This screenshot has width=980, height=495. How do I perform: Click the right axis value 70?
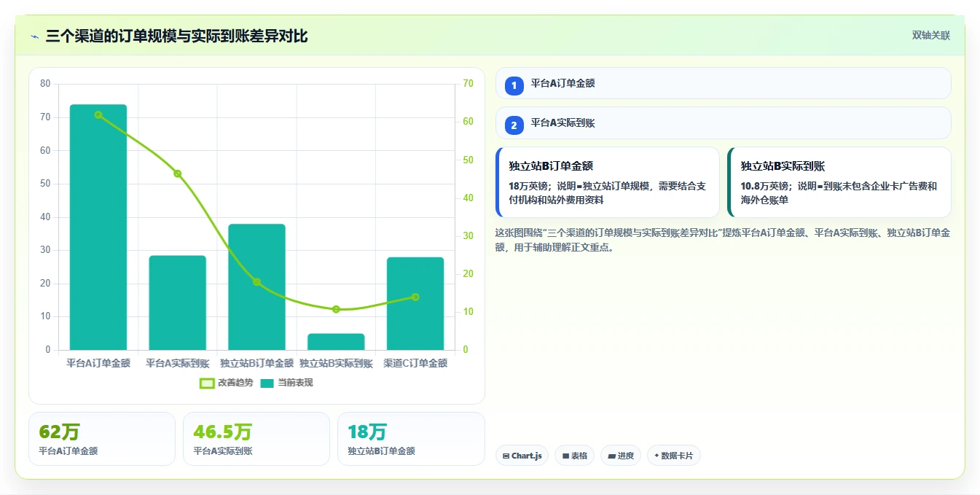point(468,84)
